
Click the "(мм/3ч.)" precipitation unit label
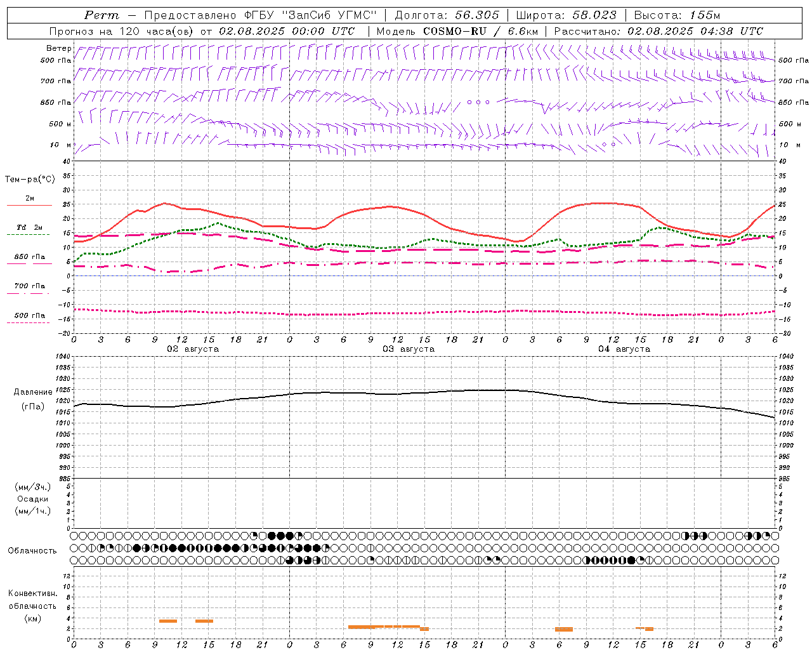pos(33,487)
